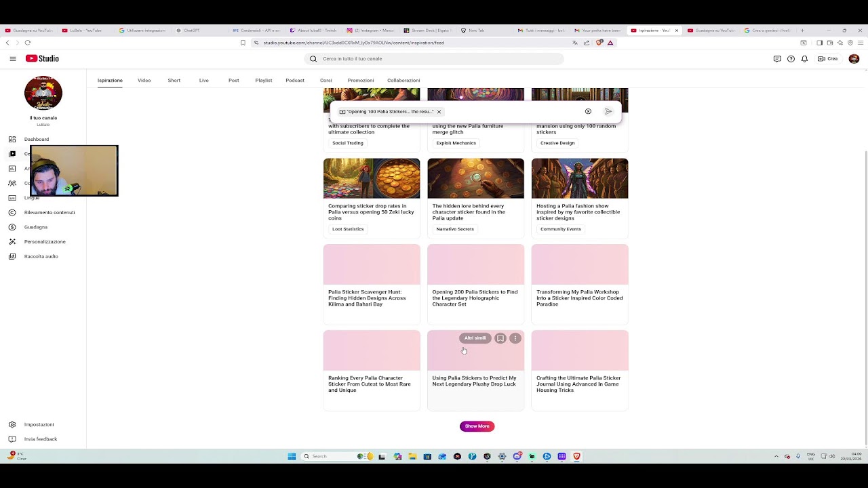The height and width of the screenshot is (488, 868).
Task: Click the clear prompt icon in prompt bar
Action: (x=588, y=111)
